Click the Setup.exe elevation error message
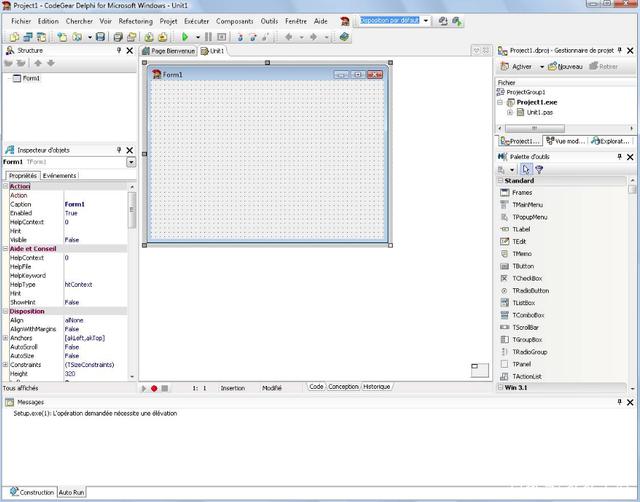 tap(95, 413)
